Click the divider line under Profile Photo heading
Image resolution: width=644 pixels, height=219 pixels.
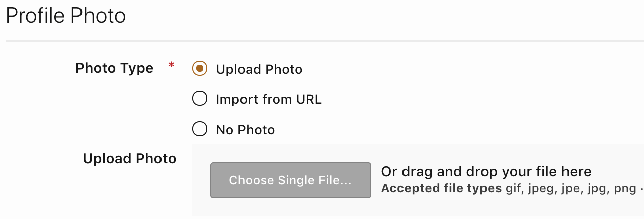click(322, 40)
